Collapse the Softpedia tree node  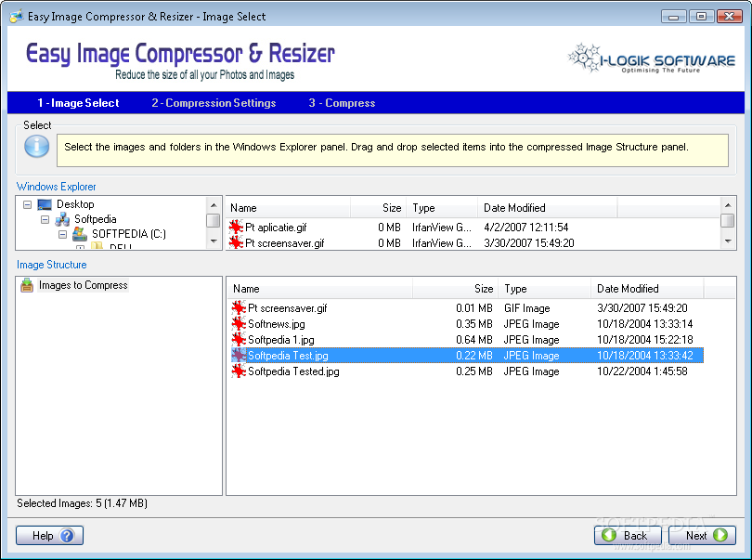click(45, 220)
